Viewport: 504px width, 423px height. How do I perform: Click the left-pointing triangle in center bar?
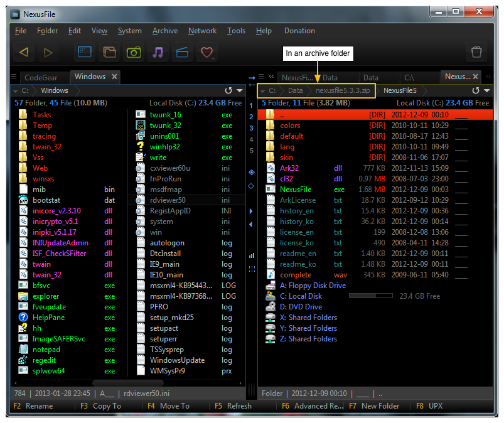tap(250, 224)
